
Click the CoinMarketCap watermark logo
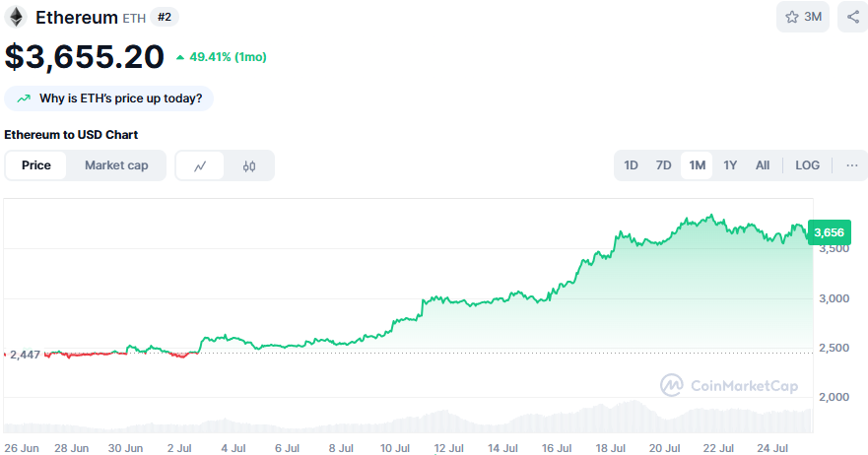[729, 386]
